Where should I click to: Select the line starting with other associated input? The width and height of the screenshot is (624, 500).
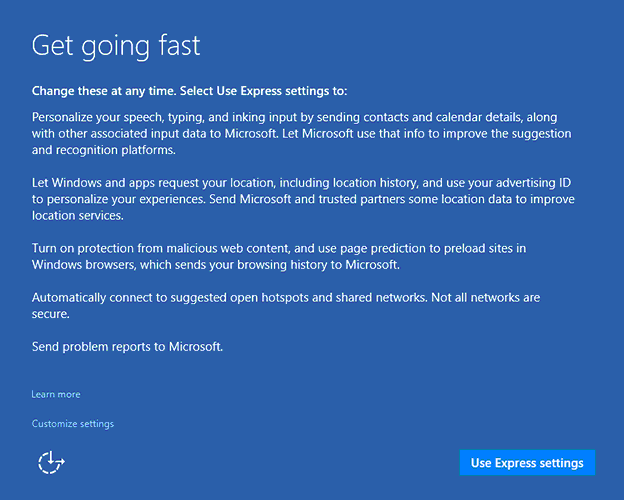(x=302, y=134)
